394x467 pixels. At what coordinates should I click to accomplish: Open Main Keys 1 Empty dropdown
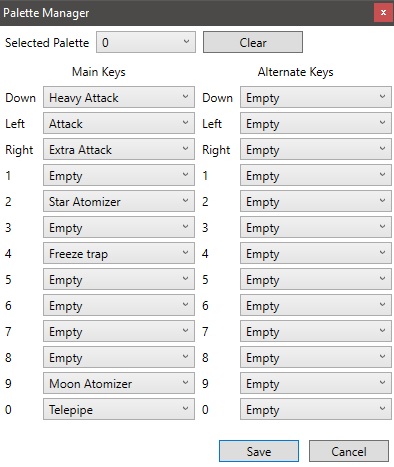click(x=119, y=175)
